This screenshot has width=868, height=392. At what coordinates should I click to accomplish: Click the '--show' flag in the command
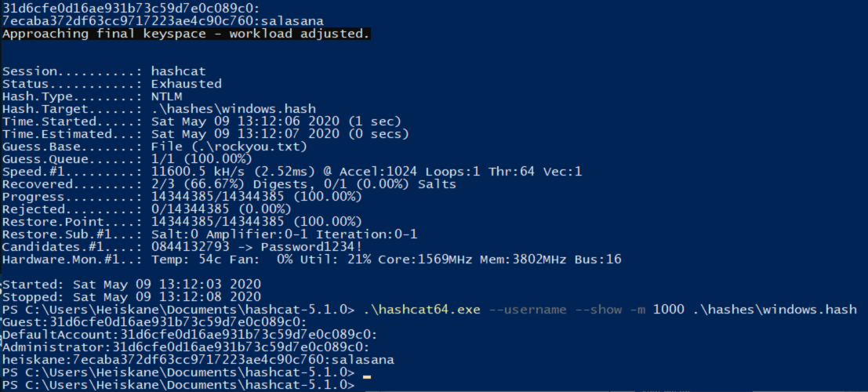pos(599,309)
